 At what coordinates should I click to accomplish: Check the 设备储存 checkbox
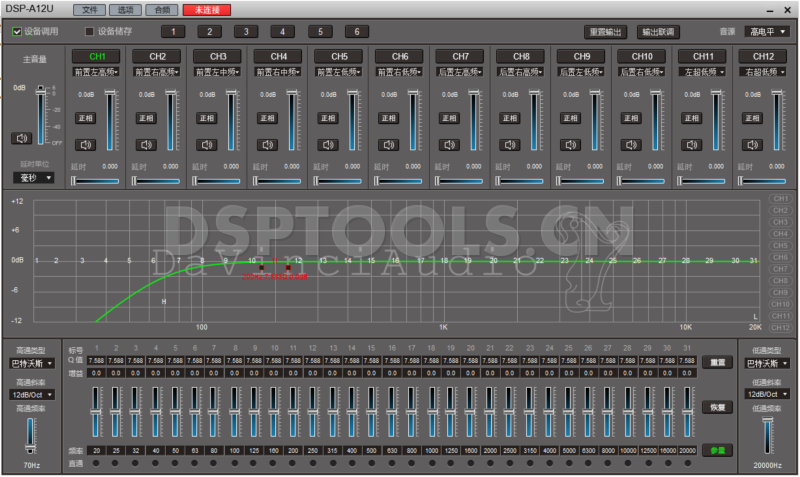(89, 32)
